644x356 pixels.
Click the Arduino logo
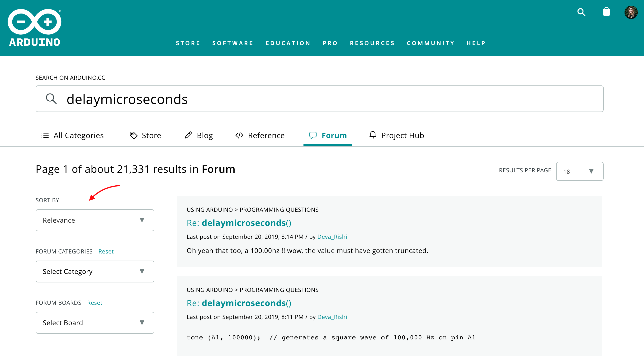pyautogui.click(x=34, y=28)
